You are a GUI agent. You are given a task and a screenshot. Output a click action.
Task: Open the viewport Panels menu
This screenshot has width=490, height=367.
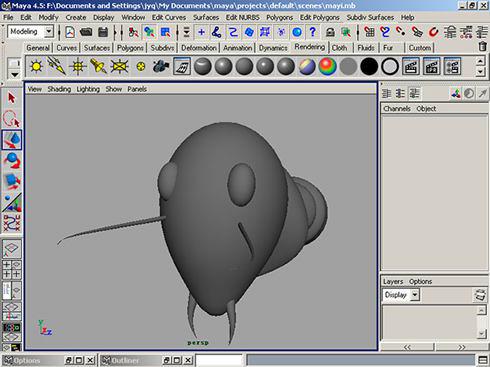[x=137, y=89]
